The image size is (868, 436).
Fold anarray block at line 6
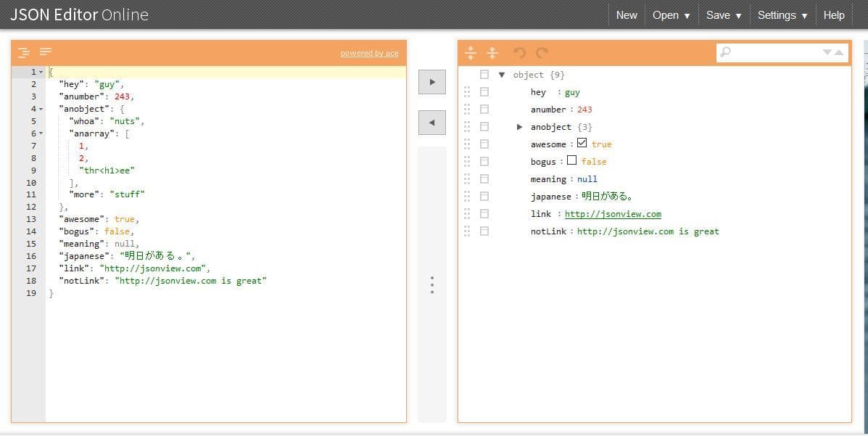click(x=41, y=133)
